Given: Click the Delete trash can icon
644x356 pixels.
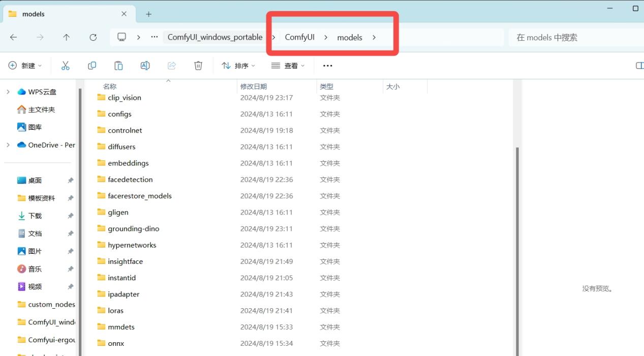Looking at the screenshot, I should click(x=198, y=66).
